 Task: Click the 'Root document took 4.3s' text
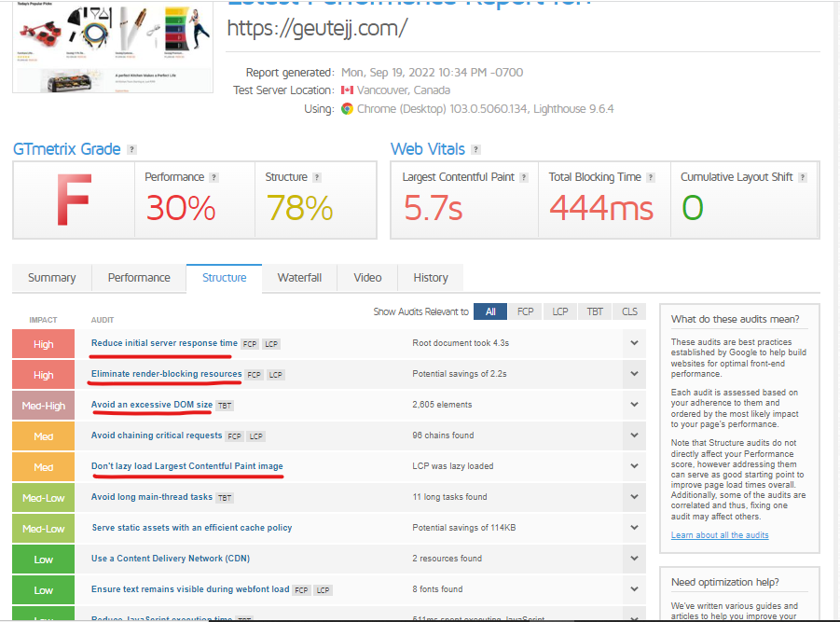(x=461, y=343)
